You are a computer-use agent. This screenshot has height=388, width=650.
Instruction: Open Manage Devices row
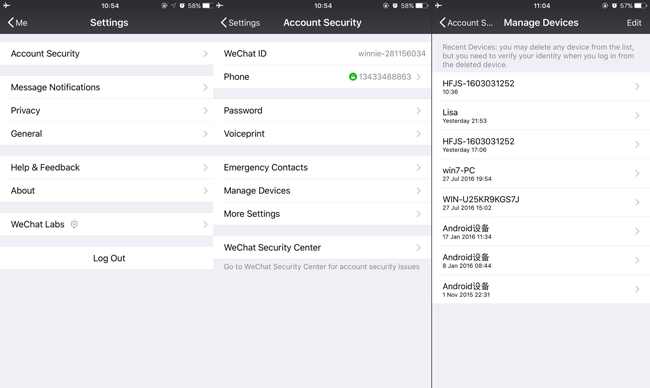pos(322,191)
